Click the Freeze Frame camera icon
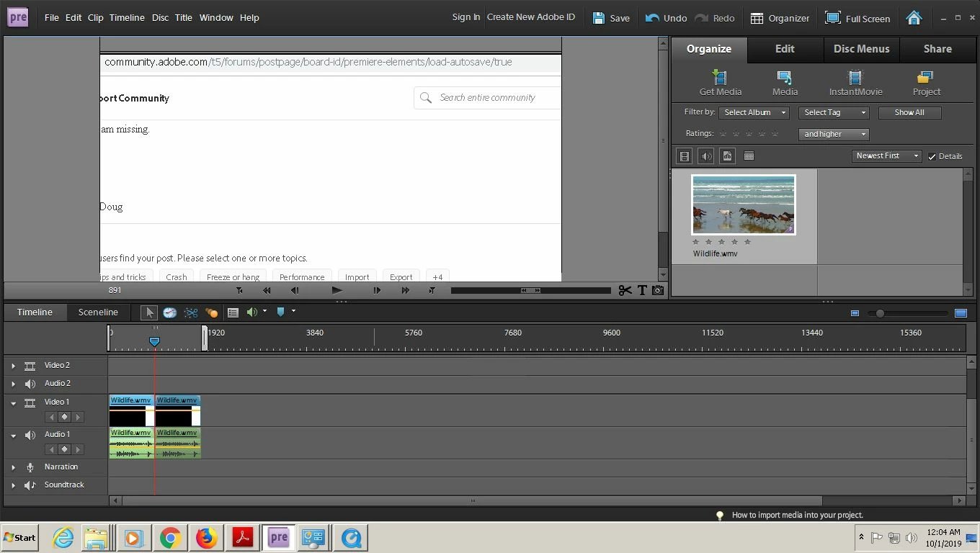Screen dimensions: 980x553 (x=658, y=290)
